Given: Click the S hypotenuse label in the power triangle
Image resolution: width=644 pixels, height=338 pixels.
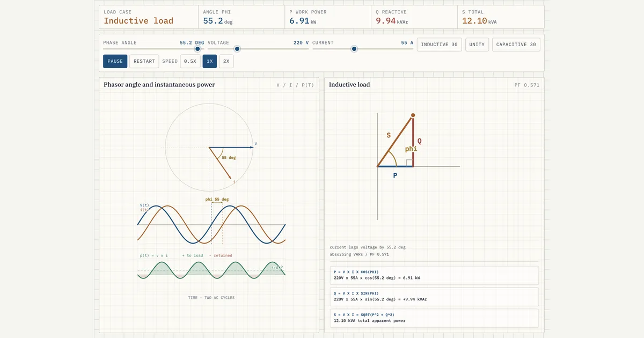Looking at the screenshot, I should pyautogui.click(x=389, y=136).
